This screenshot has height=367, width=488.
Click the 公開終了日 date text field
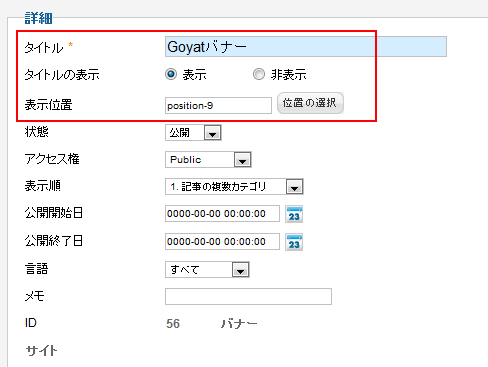click(222, 242)
